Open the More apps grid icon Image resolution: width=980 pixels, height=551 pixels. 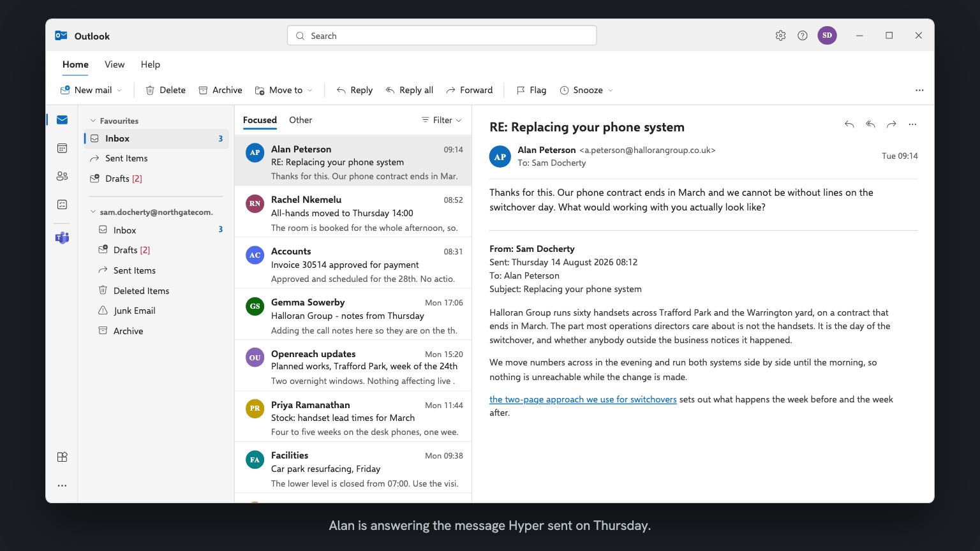point(62,457)
